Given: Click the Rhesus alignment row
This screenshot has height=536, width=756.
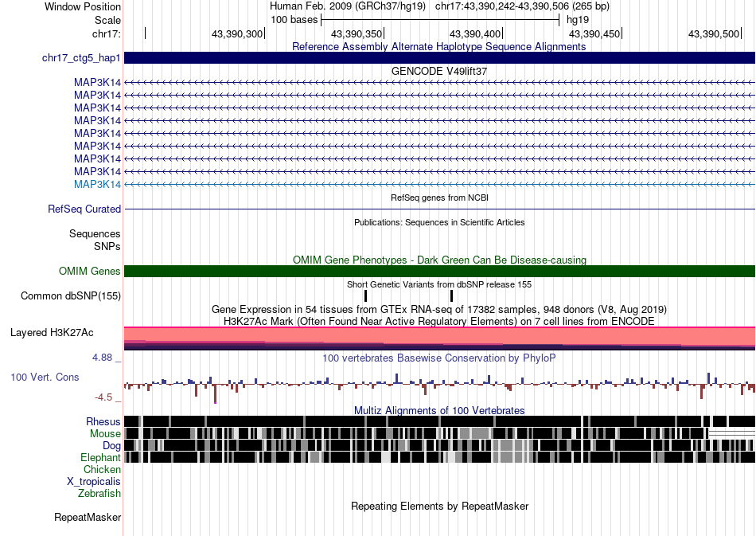Looking at the screenshot, I should (x=440, y=421).
